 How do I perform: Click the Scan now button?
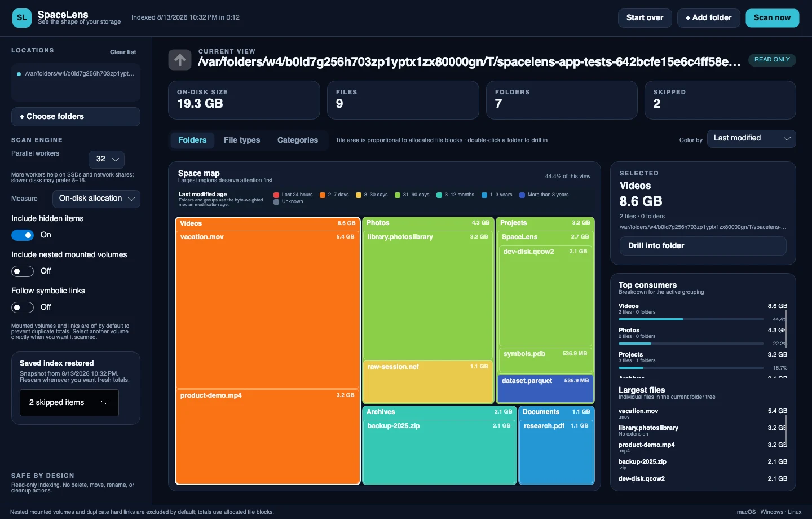[x=773, y=18]
